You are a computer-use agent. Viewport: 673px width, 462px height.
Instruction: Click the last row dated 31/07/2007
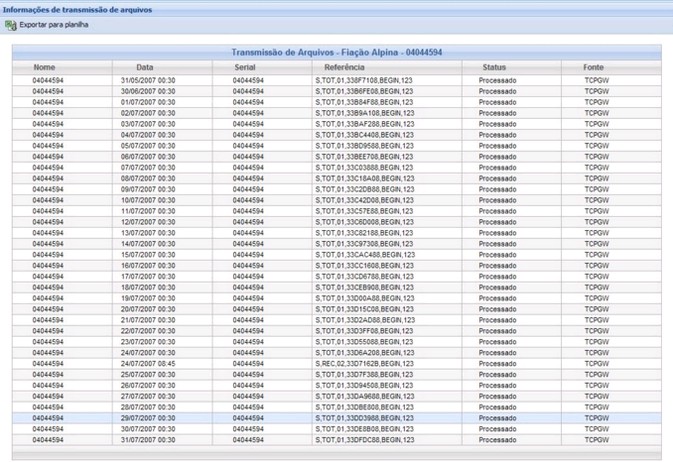(x=147, y=440)
